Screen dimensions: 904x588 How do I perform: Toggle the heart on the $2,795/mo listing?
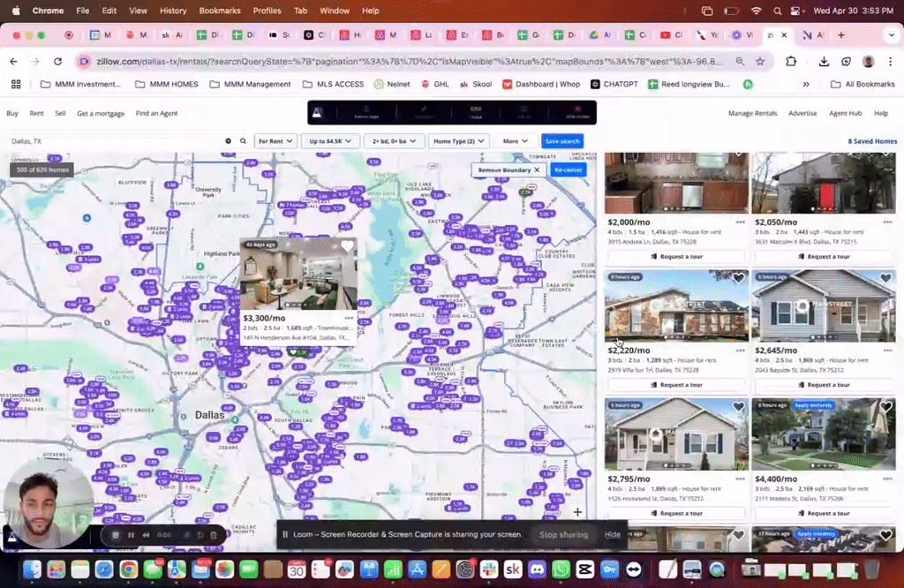pos(740,408)
